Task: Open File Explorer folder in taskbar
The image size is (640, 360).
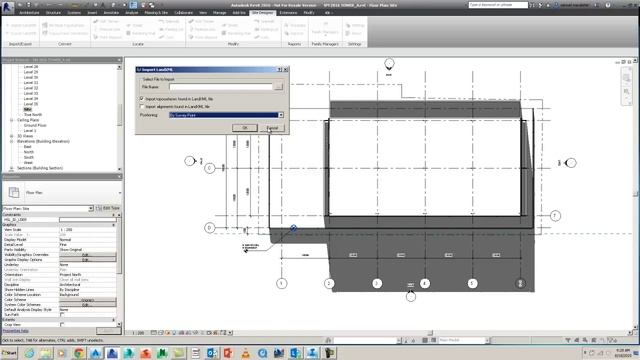Action: pyautogui.click(x=46, y=353)
